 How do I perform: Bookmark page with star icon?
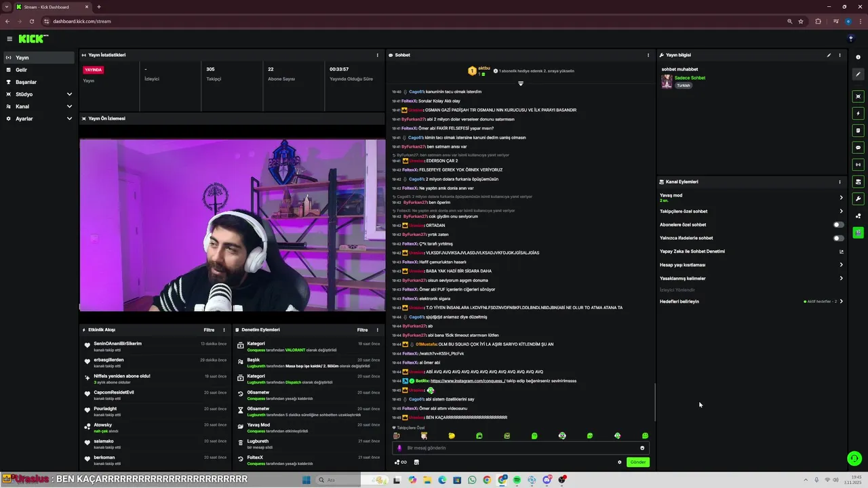(801, 21)
